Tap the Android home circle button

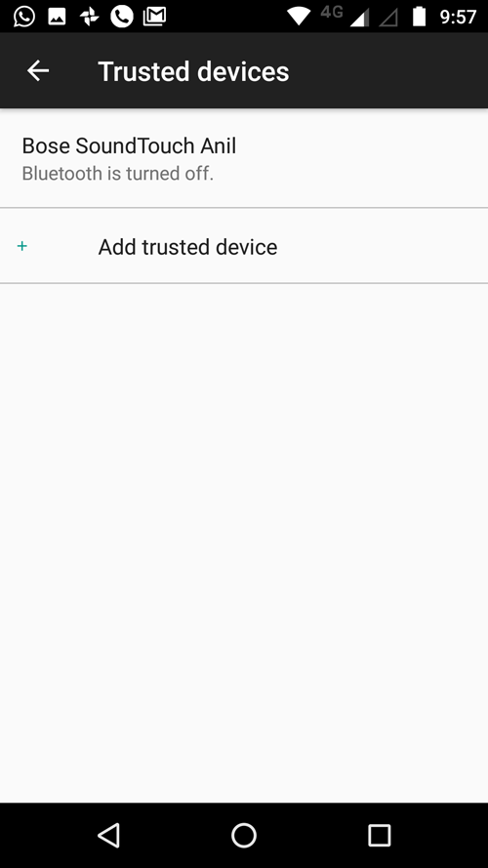click(x=244, y=835)
